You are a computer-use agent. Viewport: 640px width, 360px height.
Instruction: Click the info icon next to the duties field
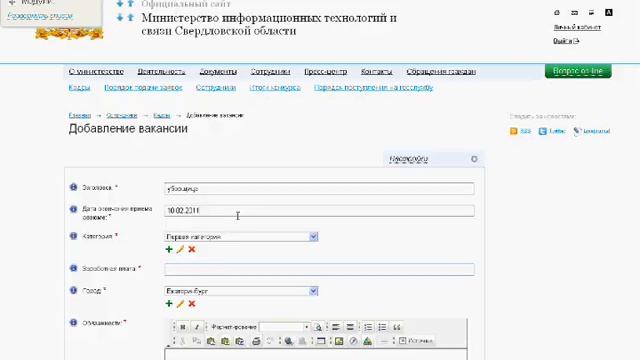pos(73,322)
